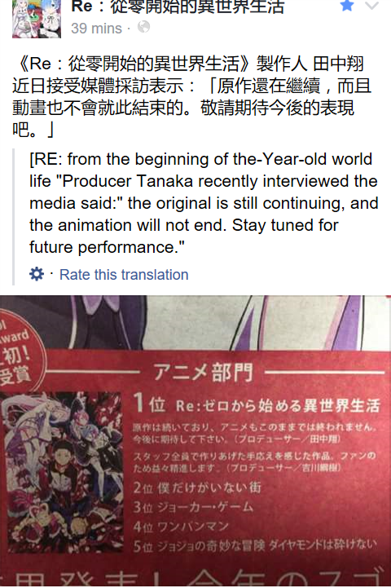Select the original Chinese post text
The height and width of the screenshot is (588, 391).
point(191,96)
